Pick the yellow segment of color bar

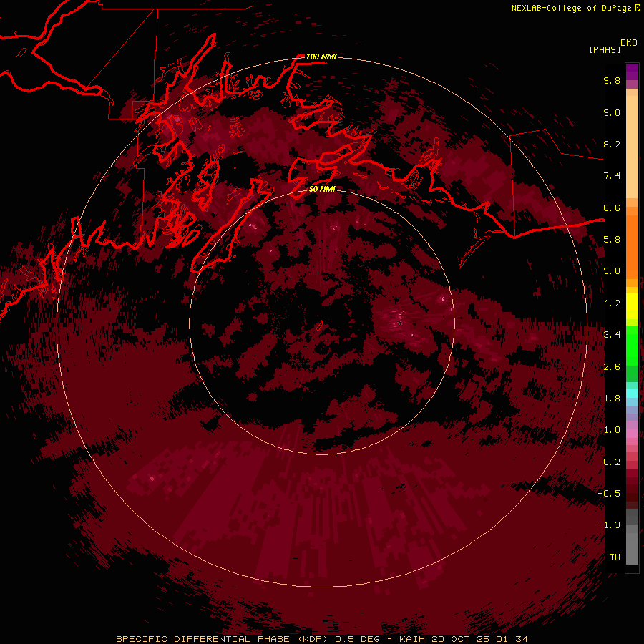click(632, 306)
